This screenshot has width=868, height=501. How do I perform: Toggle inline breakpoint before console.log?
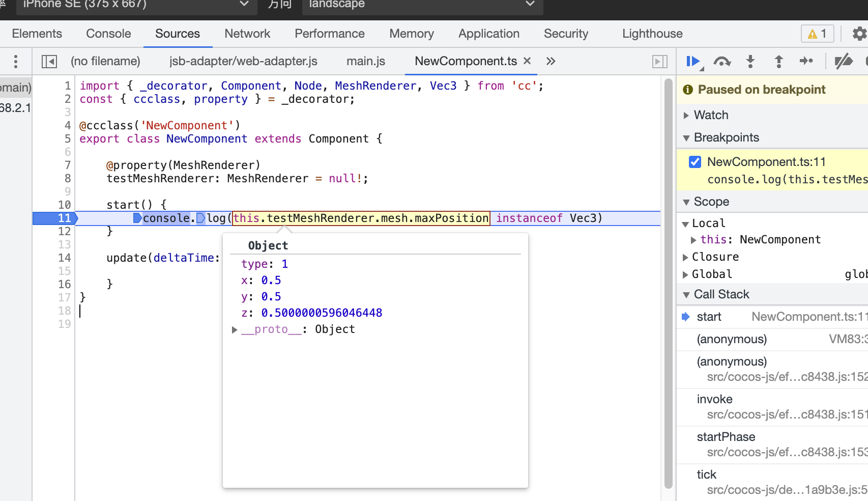(137, 218)
